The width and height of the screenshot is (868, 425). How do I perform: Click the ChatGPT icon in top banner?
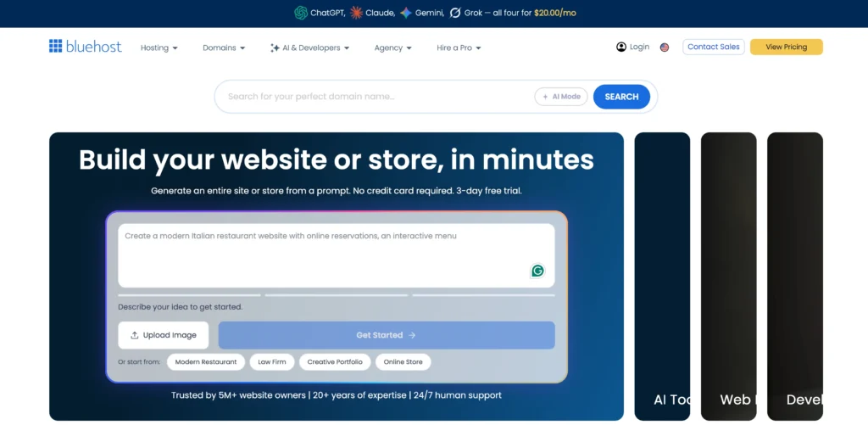(301, 13)
